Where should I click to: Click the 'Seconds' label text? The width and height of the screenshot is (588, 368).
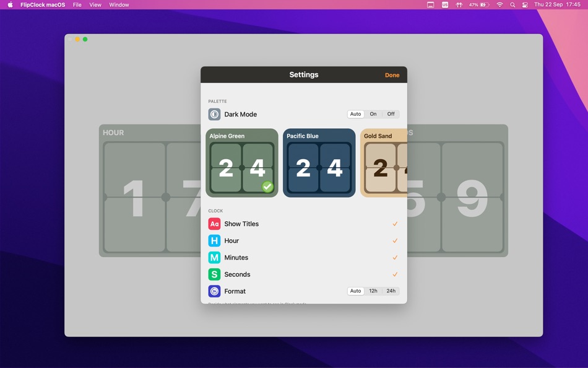click(237, 274)
